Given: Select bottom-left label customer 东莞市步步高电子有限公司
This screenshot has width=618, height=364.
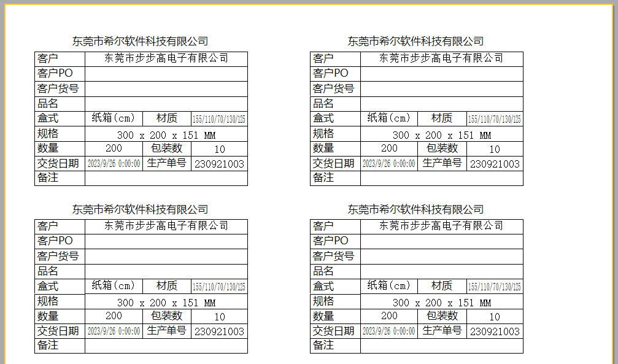Looking at the screenshot, I should 166,226.
